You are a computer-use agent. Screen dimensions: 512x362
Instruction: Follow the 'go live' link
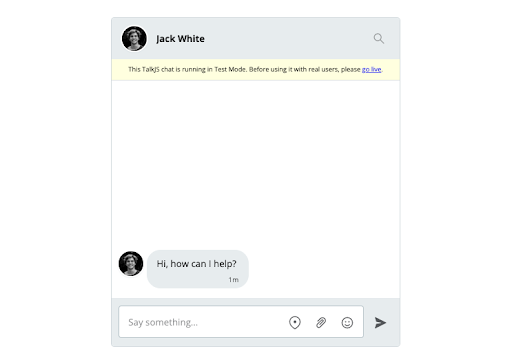pyautogui.click(x=371, y=69)
